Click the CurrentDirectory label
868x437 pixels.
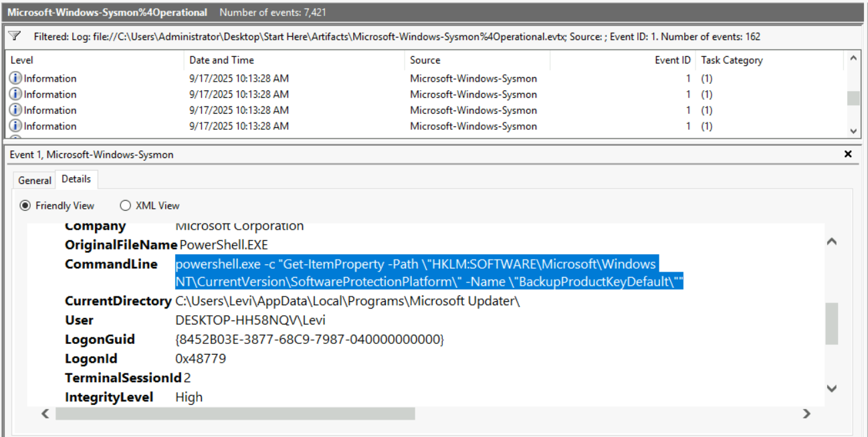(x=118, y=301)
